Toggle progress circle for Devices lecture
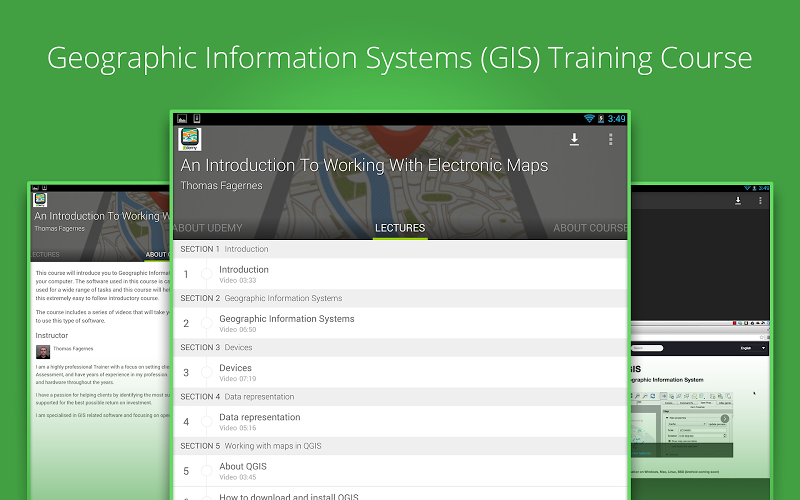The width and height of the screenshot is (800, 500). click(x=207, y=372)
